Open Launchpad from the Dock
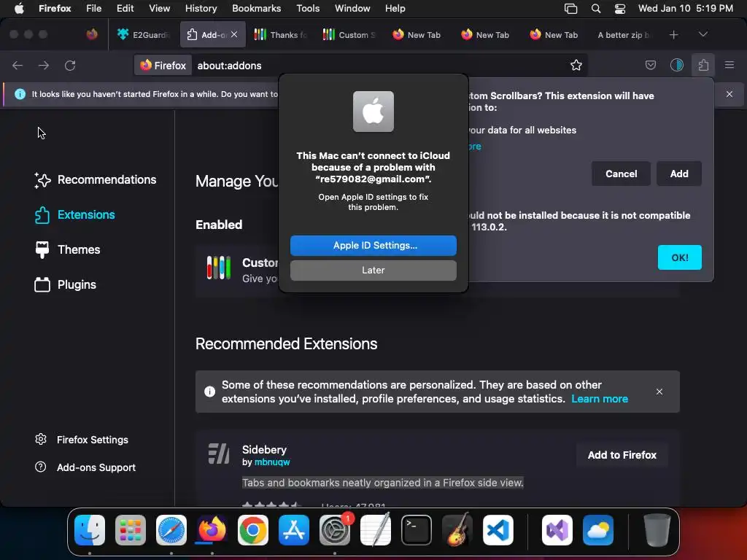Viewport: 747px width, 560px height. (x=131, y=530)
